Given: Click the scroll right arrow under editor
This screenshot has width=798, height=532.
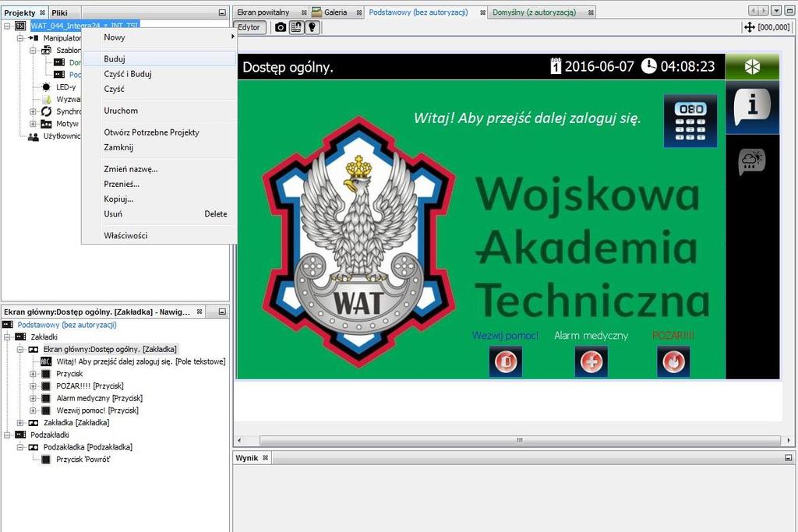Looking at the screenshot, I should (x=789, y=440).
